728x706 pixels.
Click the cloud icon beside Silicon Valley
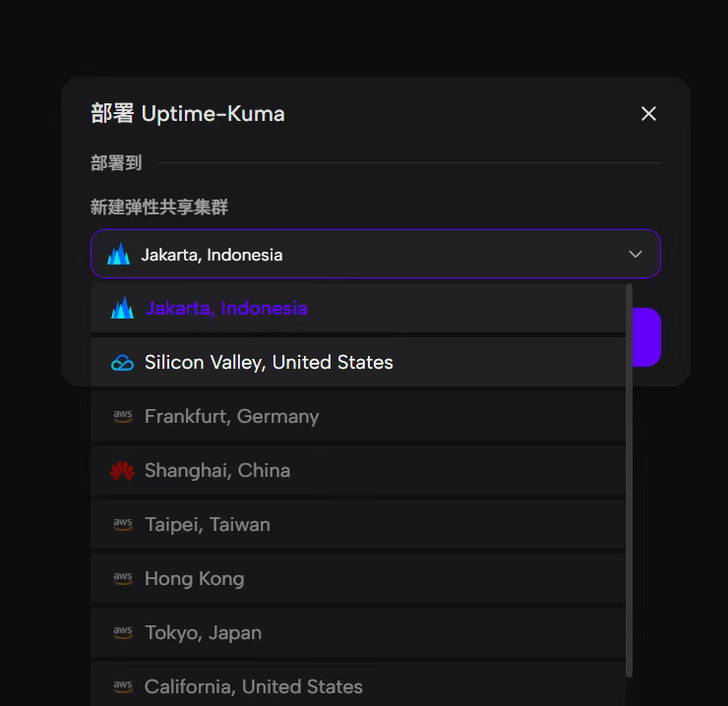click(122, 363)
